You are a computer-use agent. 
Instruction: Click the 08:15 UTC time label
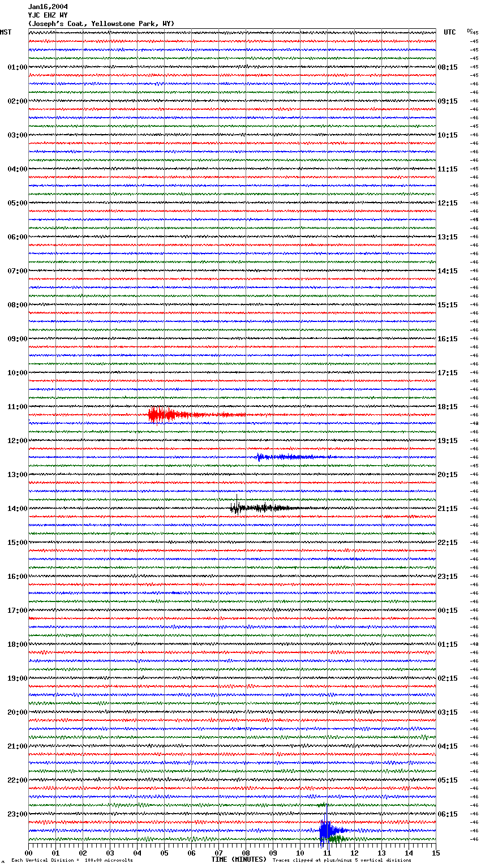448,67
